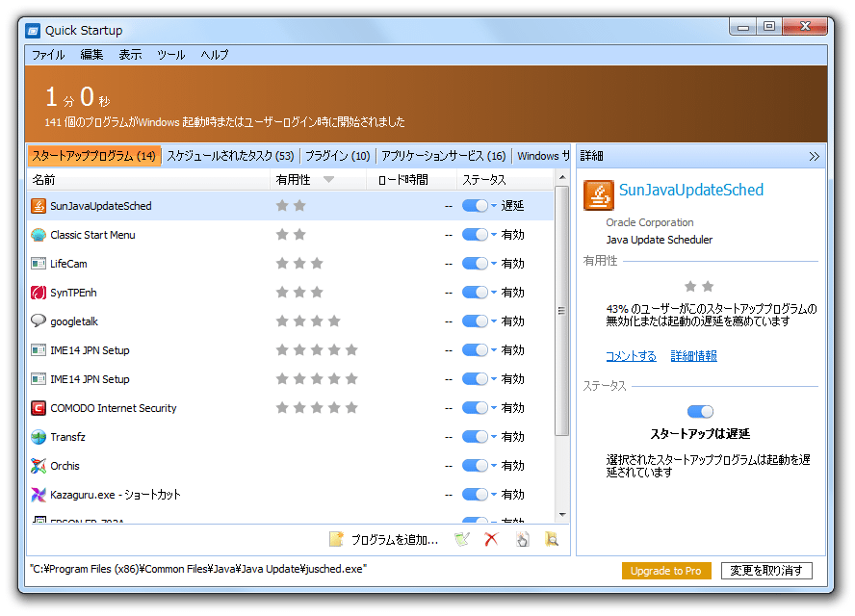Open the 表示 menu

click(130, 55)
